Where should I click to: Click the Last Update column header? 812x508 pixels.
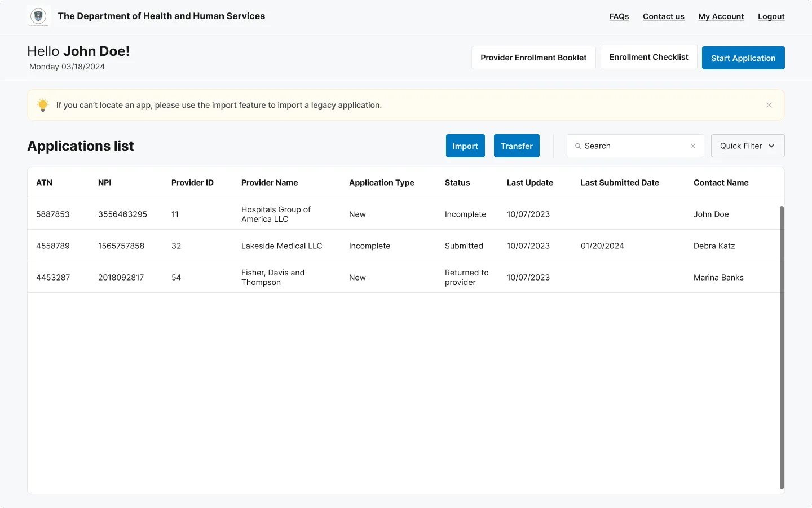(530, 183)
